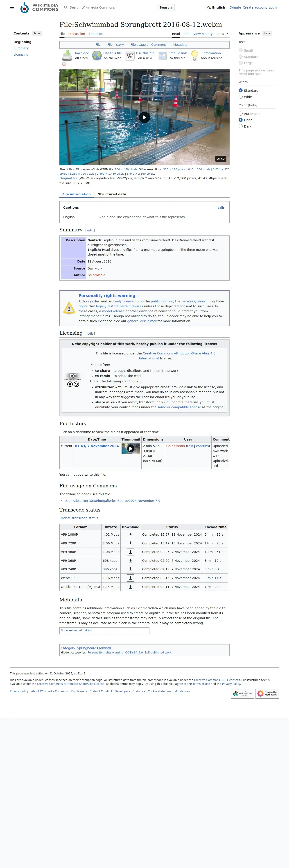
Task: Click the Powered by MediaWiki badge
Action: (267, 693)
